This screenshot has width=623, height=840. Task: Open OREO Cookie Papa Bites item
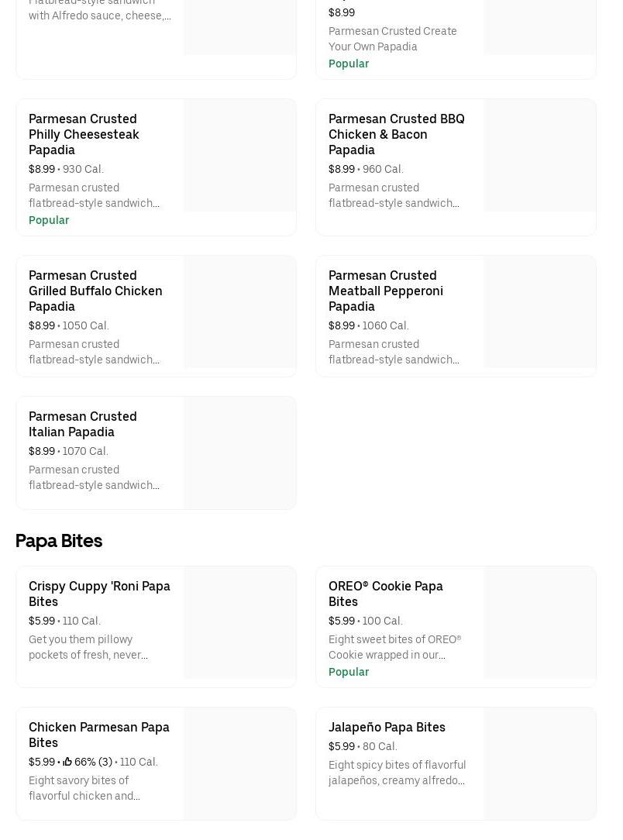pos(386,594)
